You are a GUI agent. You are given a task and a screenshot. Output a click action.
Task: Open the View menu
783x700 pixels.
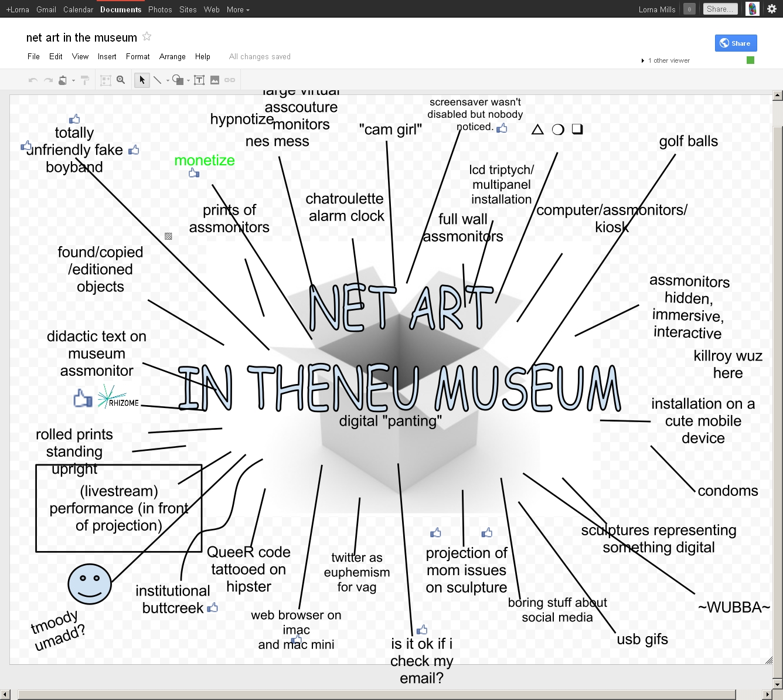(x=80, y=57)
